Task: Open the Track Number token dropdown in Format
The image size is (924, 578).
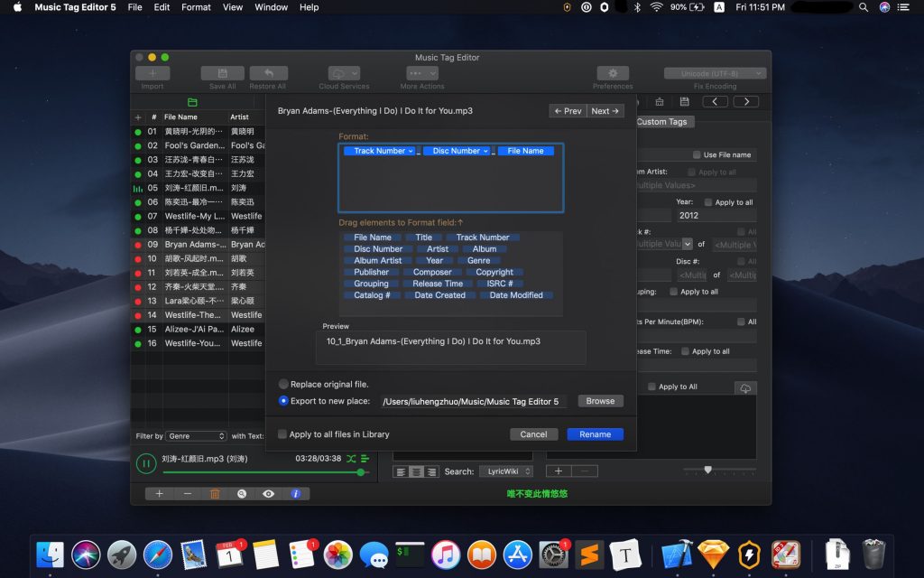Action: (411, 151)
